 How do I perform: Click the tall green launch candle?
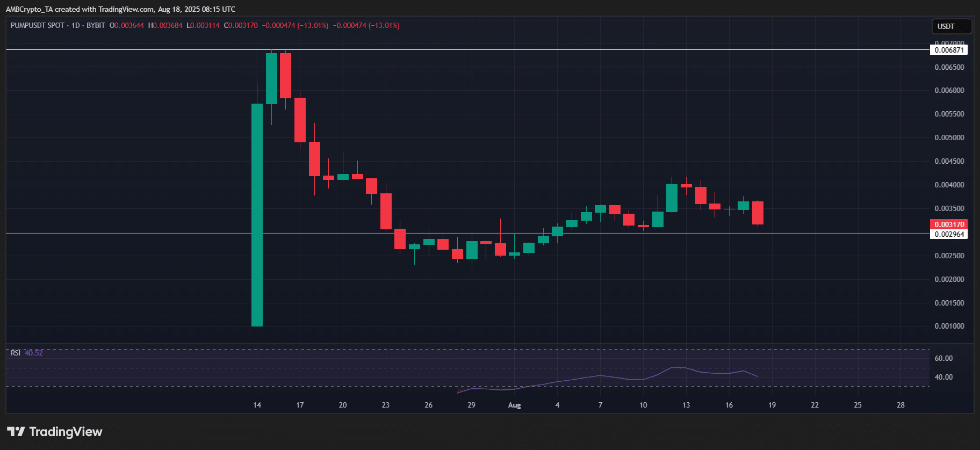(x=257, y=215)
